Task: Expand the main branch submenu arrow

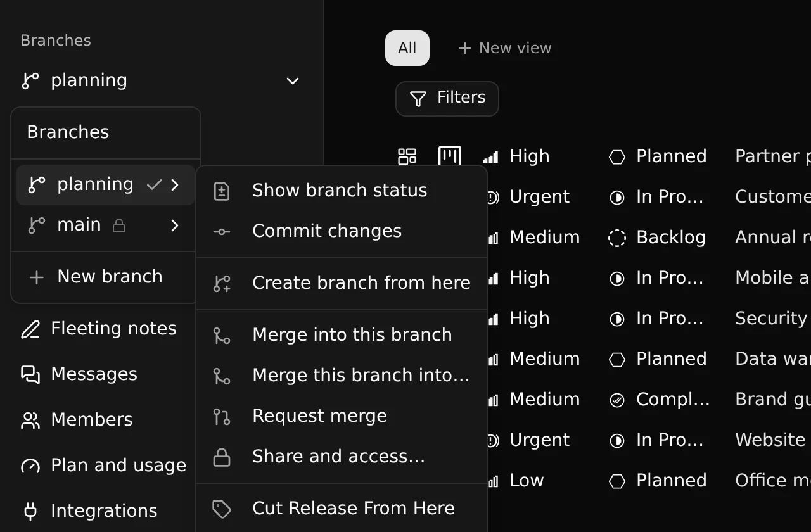Action: click(x=175, y=225)
